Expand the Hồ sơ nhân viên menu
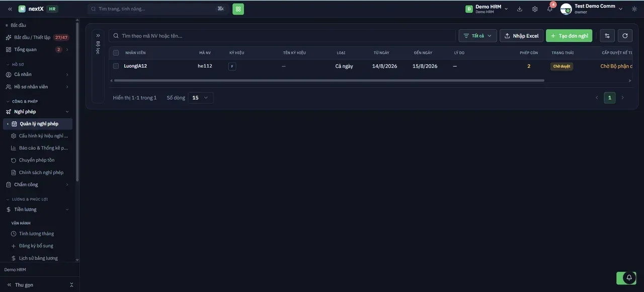Screen dimensions: 644x292 click(x=38, y=87)
